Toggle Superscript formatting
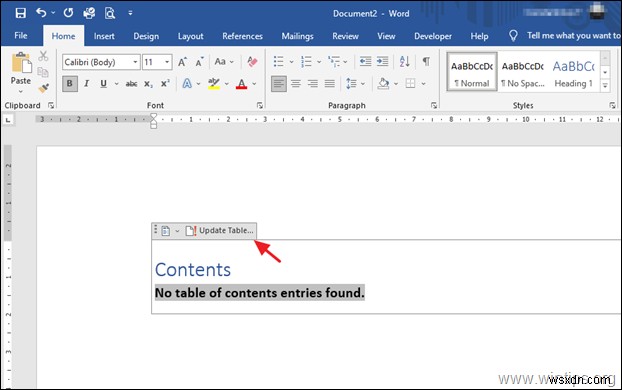 pyautogui.click(x=165, y=84)
